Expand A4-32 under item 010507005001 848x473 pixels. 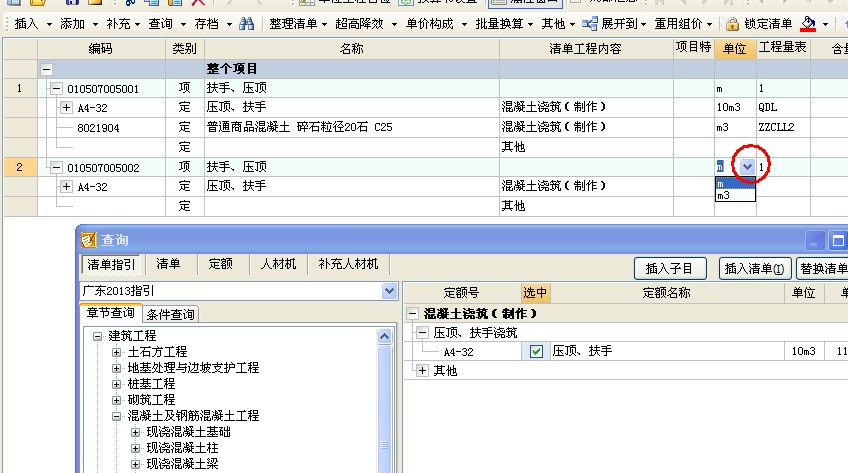pyautogui.click(x=66, y=108)
